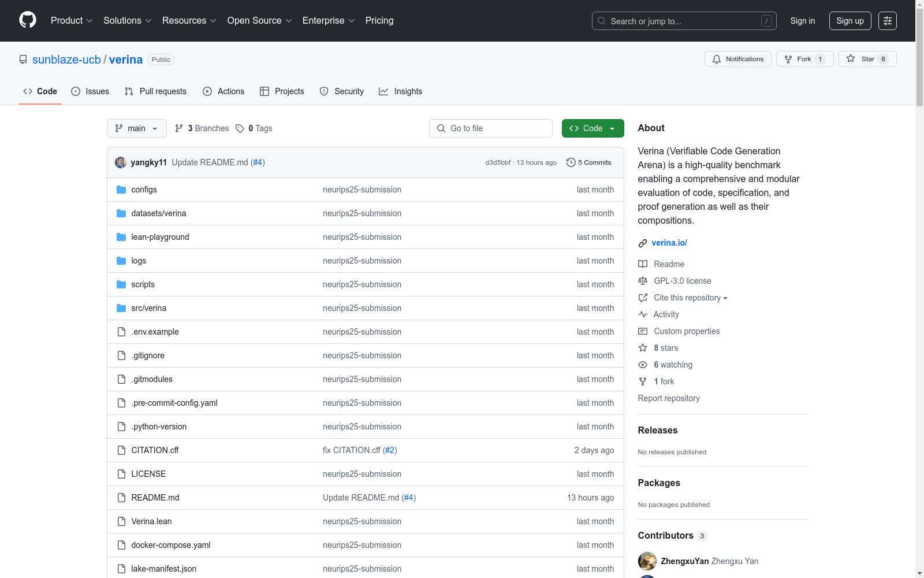Click the file icon for Verina.lean
The width and height of the screenshot is (924, 578).
pos(121,521)
